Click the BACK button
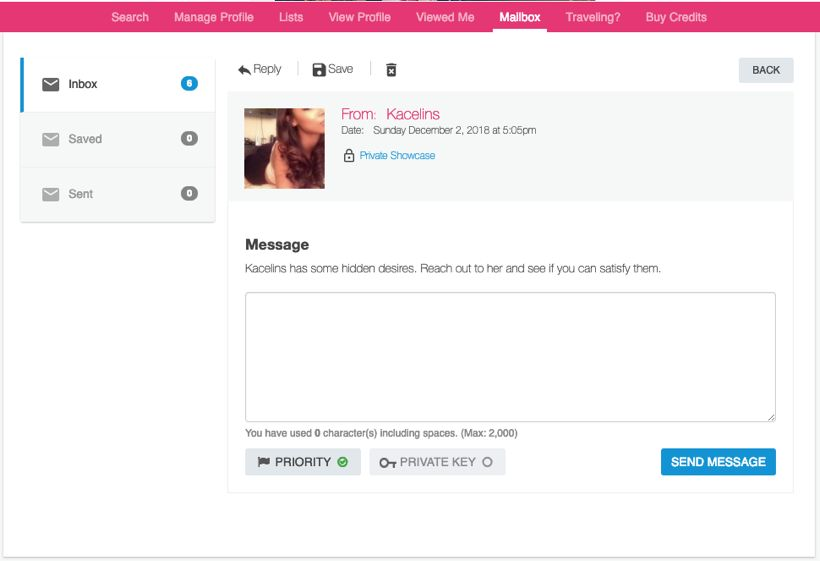 (x=766, y=70)
